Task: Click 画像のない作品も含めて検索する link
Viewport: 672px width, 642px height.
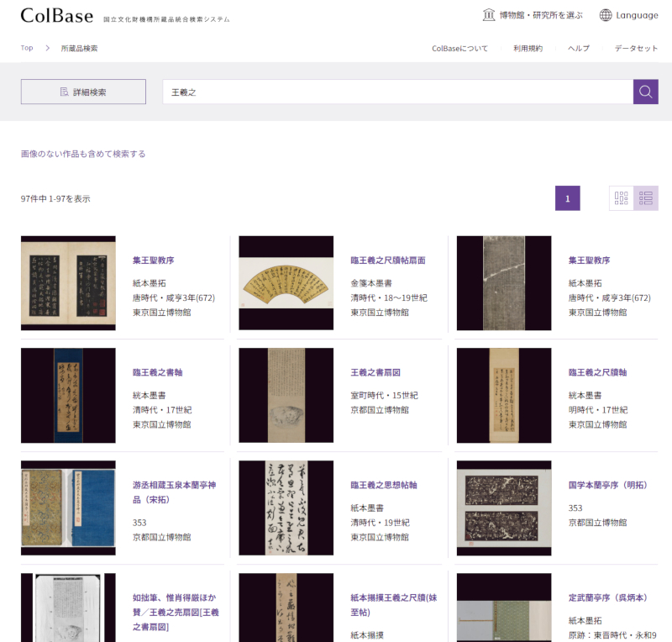Action: coord(83,154)
